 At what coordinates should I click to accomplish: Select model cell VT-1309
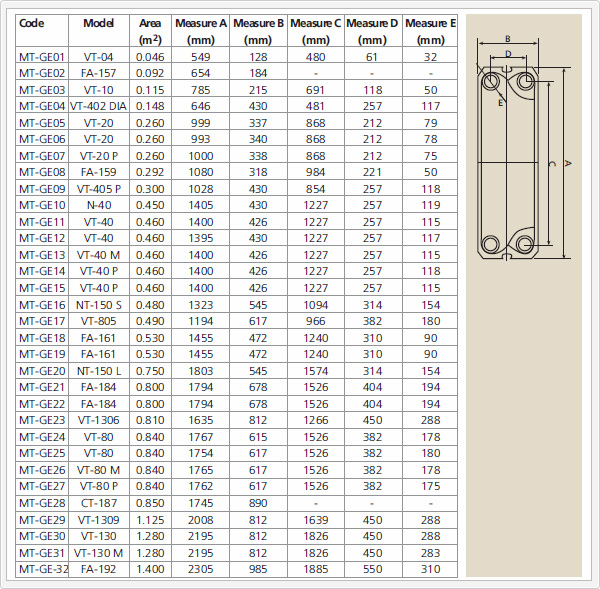[x=98, y=520]
